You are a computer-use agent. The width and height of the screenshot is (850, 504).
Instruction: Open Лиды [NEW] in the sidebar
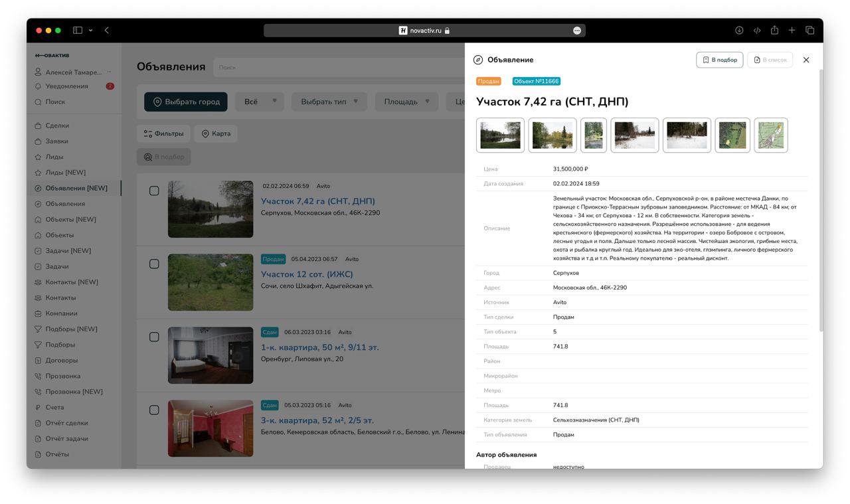(65, 173)
